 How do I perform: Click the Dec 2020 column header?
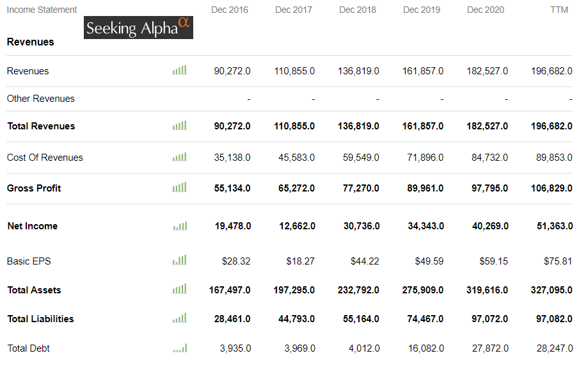point(486,10)
